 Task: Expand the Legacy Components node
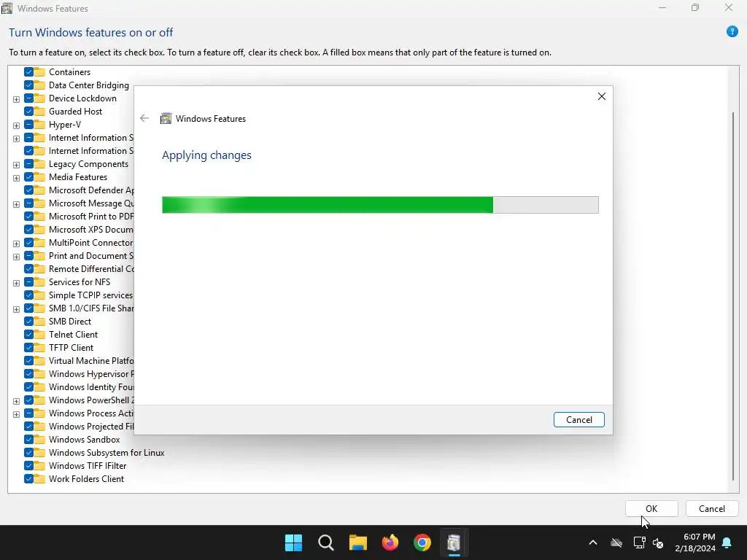pos(16,166)
